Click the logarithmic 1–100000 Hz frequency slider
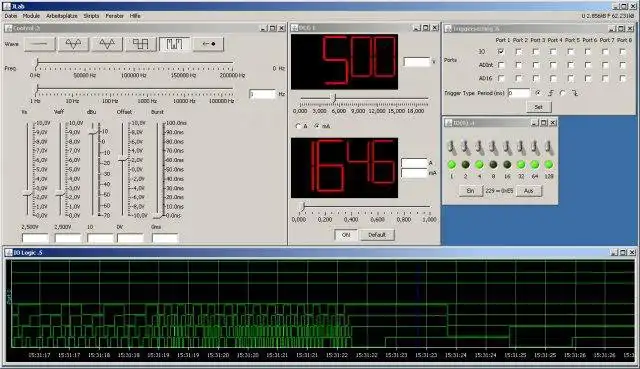Screen dimensions: 640x369 point(135,89)
